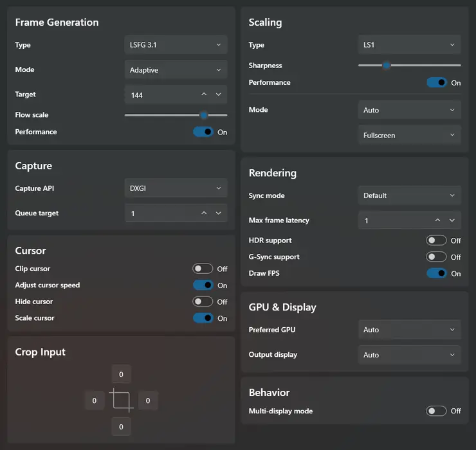Image resolution: width=476 pixels, height=450 pixels.
Task: Click the Rendering section heading
Action: [x=273, y=173]
